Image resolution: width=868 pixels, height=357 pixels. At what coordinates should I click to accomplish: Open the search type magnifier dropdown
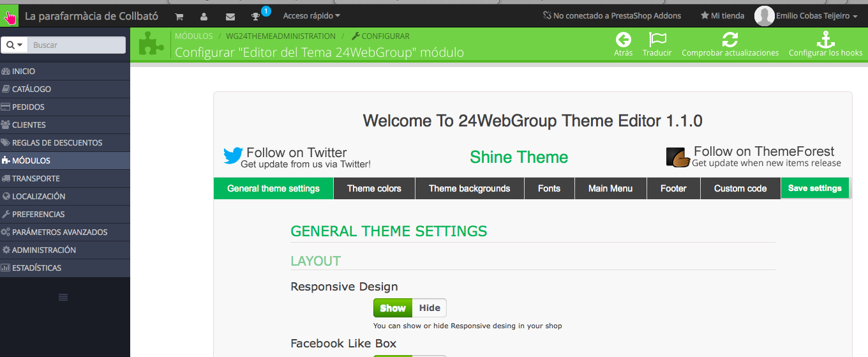click(x=15, y=45)
